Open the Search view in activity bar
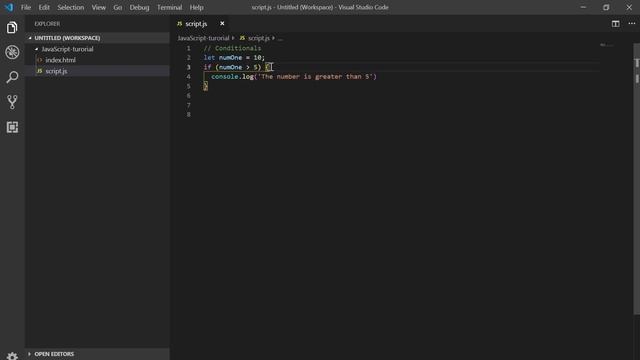 pos(12,77)
